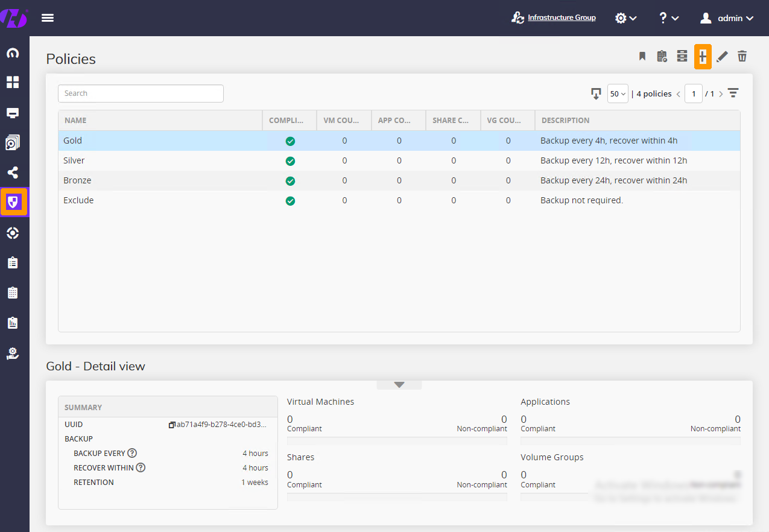
Task: Collapse the Gold detail view panel
Action: [399, 385]
